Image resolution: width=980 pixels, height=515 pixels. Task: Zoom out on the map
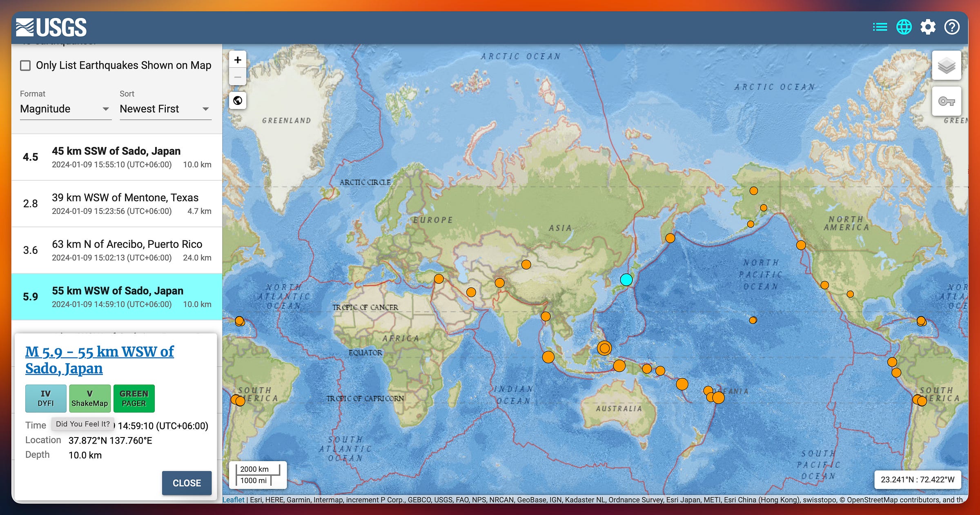[238, 77]
